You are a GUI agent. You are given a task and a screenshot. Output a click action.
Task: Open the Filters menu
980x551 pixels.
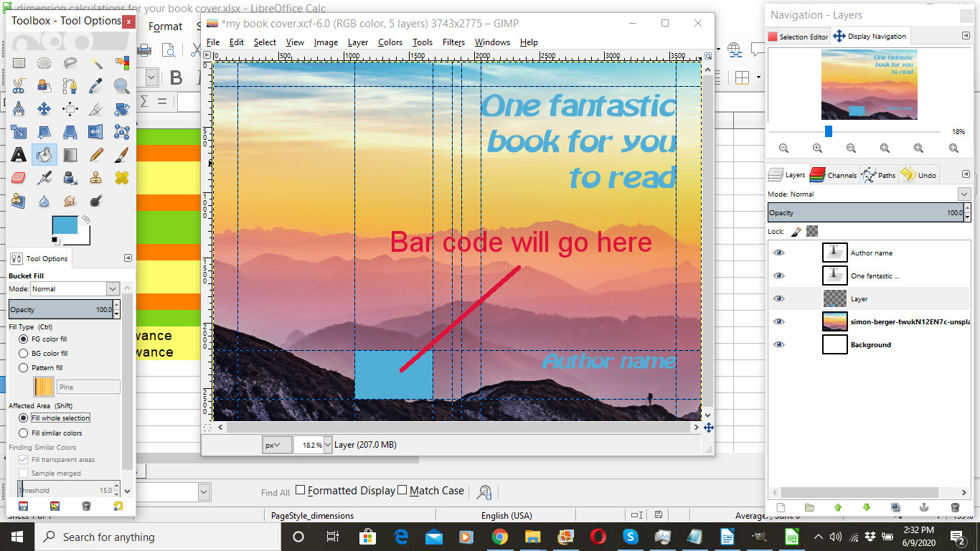(453, 42)
